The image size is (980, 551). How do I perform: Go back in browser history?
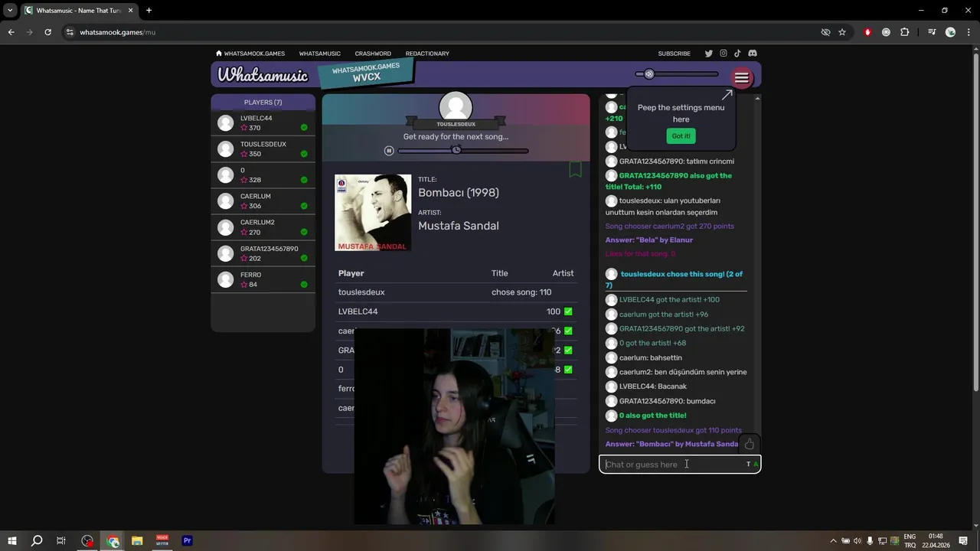click(11, 32)
